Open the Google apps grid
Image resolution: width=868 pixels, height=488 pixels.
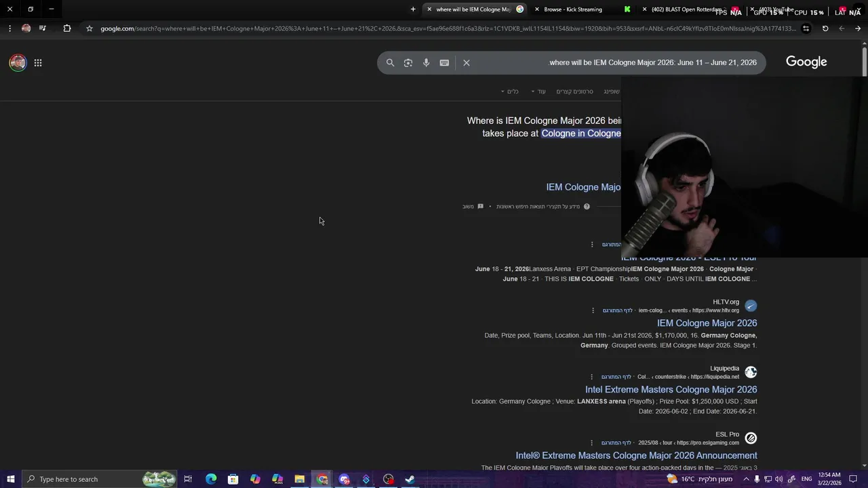pyautogui.click(x=38, y=62)
